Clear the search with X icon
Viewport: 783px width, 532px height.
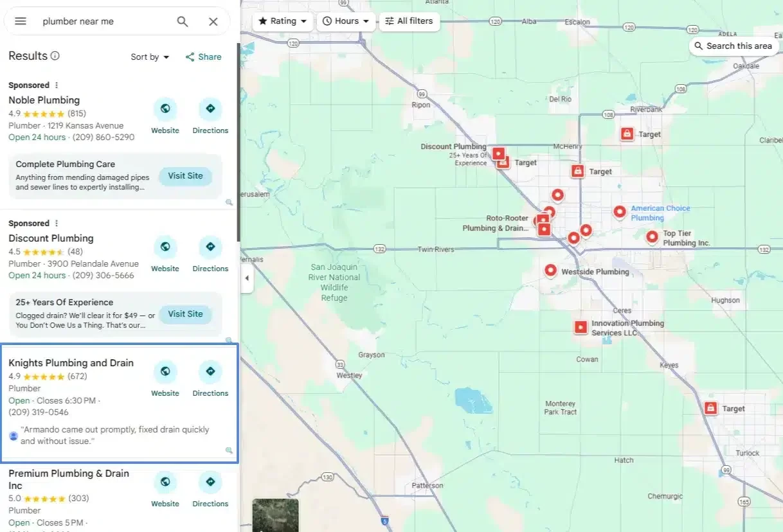click(213, 21)
